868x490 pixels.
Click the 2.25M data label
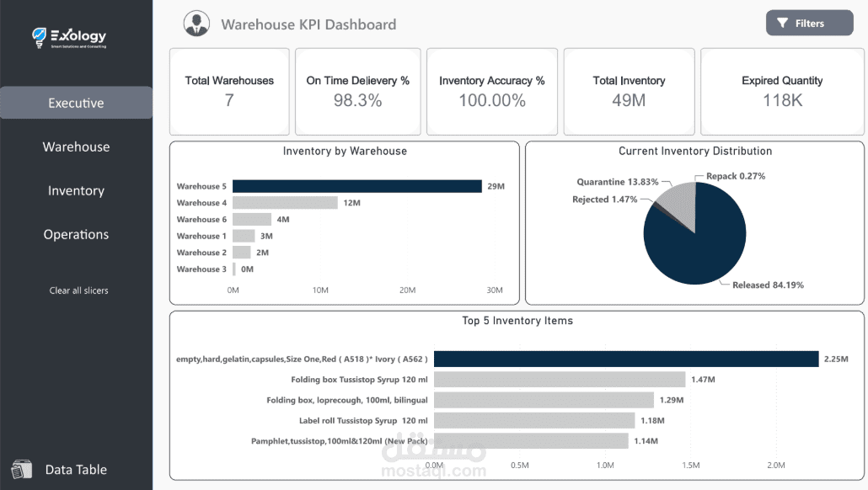(836, 359)
